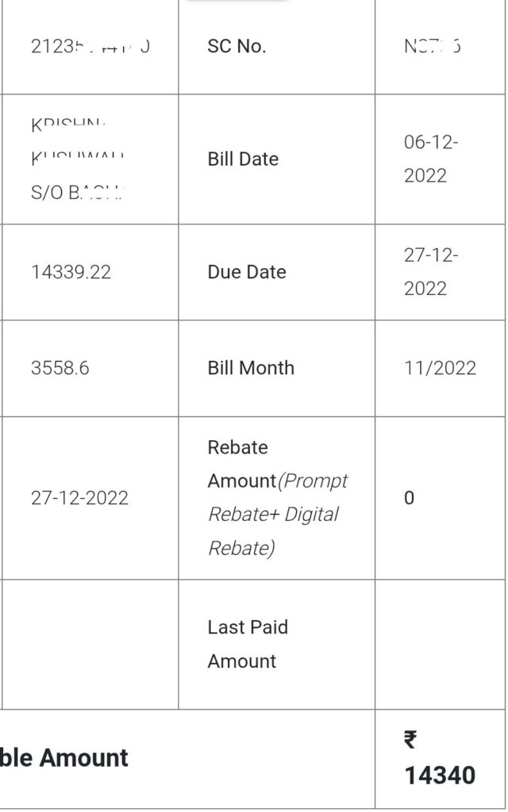Screen dimensions: 508x812
Task: Click the Rebate Amount label text
Action: click(277, 497)
